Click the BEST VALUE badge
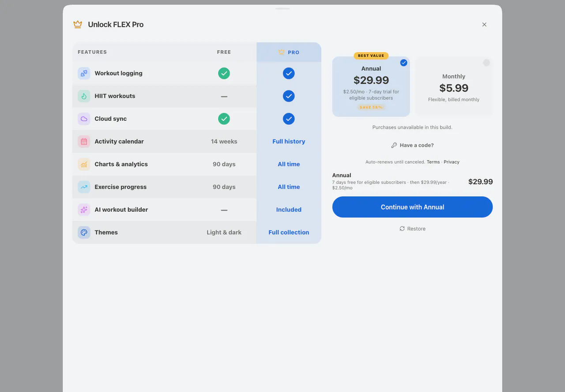The height and width of the screenshot is (392, 565). click(x=371, y=56)
